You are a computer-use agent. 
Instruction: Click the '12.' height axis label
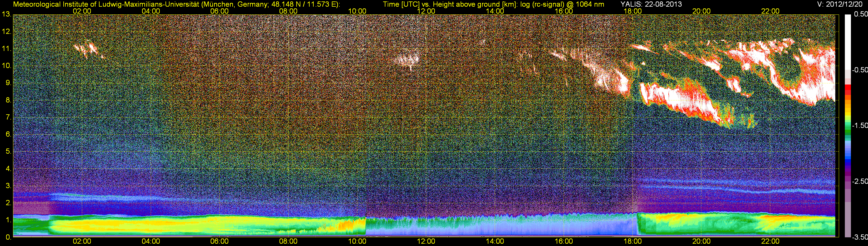tap(6, 32)
